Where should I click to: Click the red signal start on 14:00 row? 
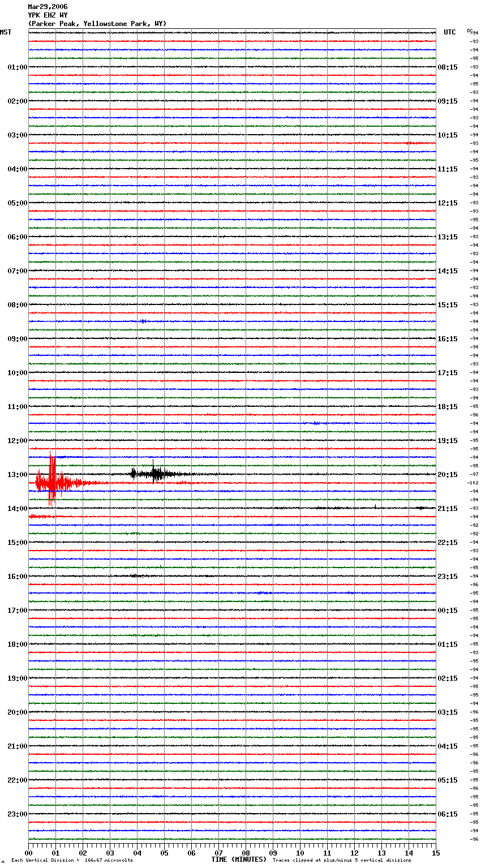point(41,516)
